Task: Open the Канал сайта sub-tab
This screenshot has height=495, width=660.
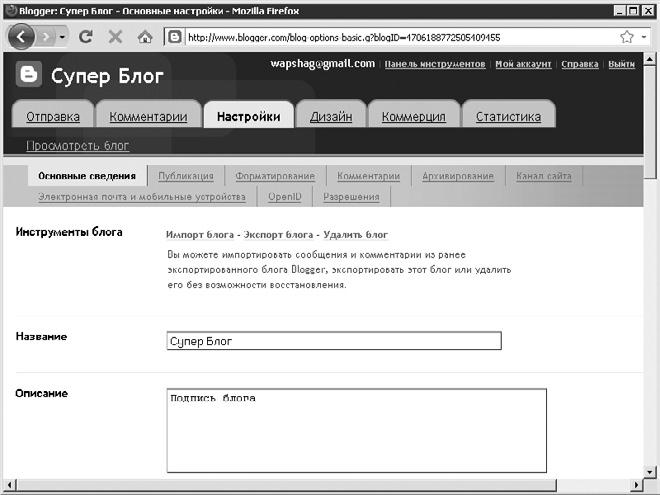Action: coord(544,176)
